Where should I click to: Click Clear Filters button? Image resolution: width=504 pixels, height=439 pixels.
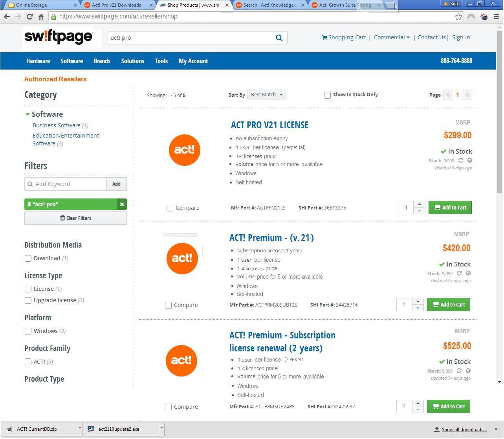[x=75, y=218]
